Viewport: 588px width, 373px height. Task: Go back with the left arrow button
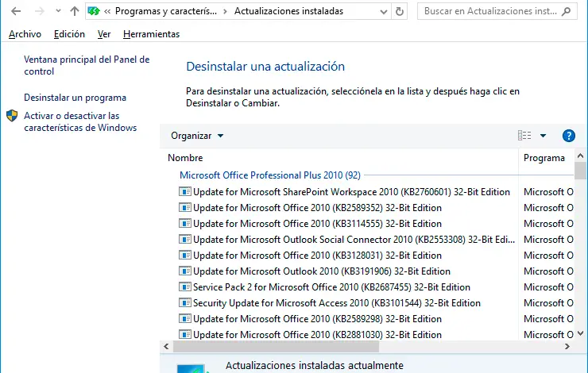coord(16,11)
